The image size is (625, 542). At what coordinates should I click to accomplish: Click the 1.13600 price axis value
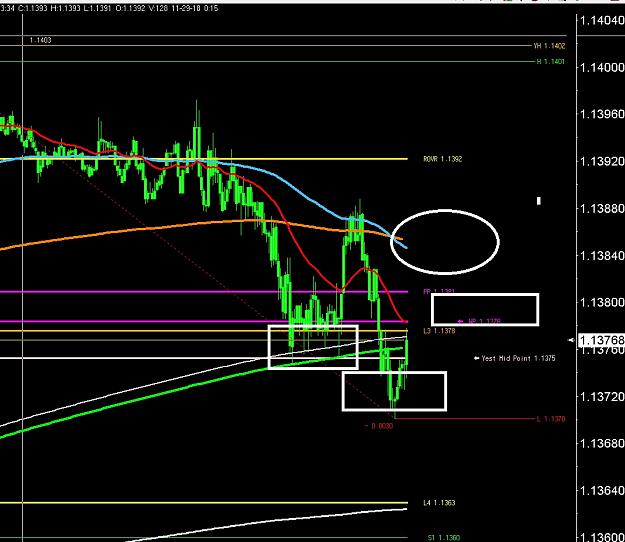(x=601, y=537)
